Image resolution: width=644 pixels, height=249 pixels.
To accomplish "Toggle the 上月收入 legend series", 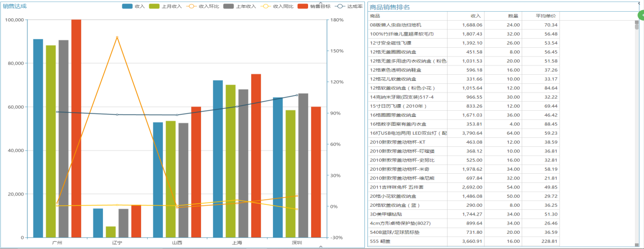I will tap(165, 6).
